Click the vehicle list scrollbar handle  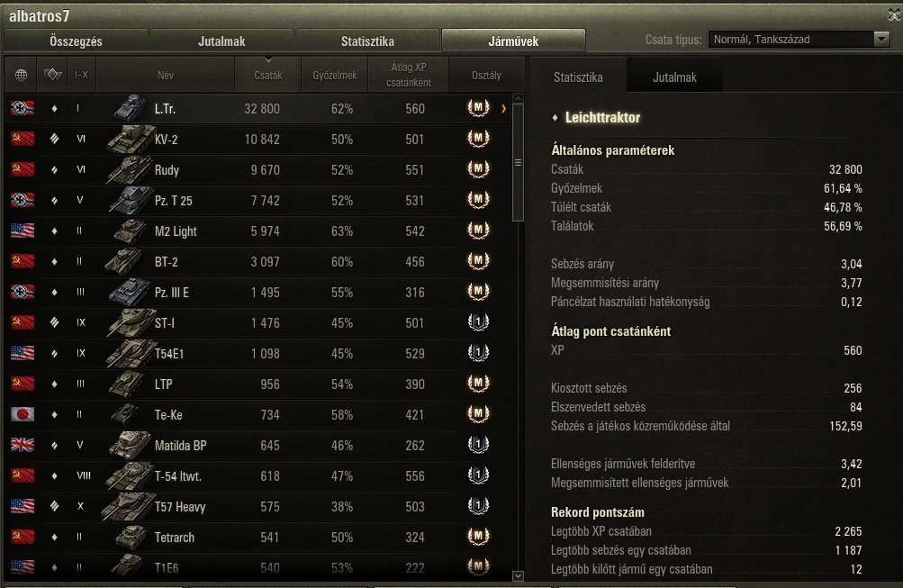[518, 162]
